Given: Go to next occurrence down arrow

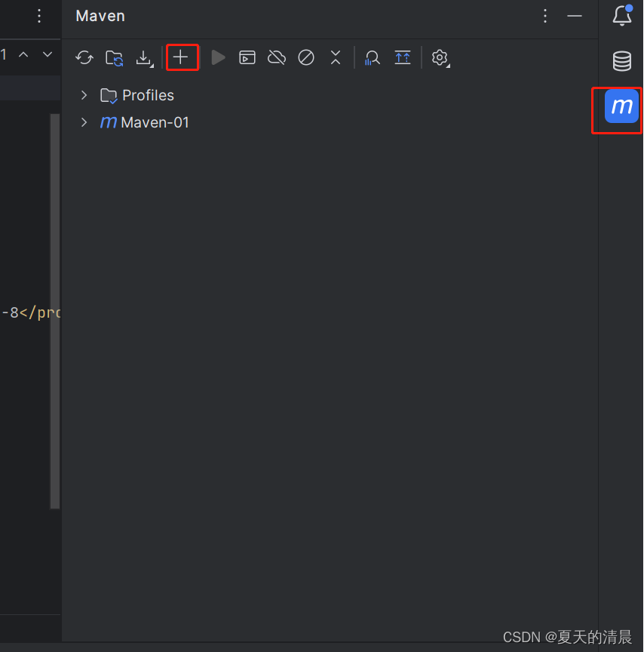Looking at the screenshot, I should coord(48,54).
